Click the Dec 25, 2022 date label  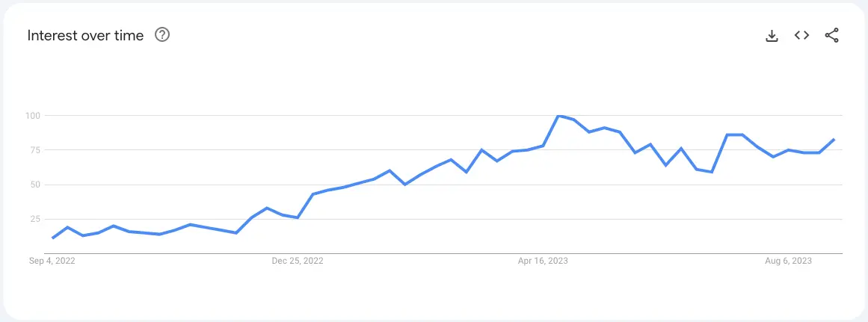point(298,261)
